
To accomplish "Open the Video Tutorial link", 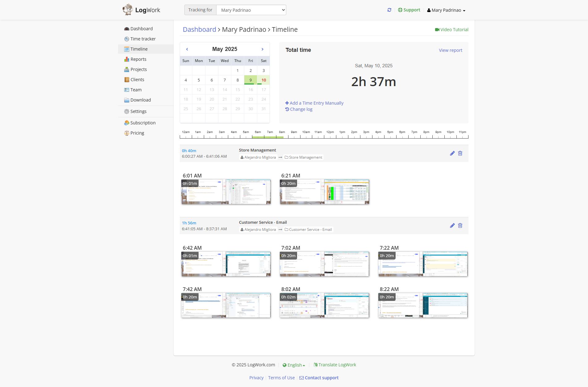I will pyautogui.click(x=451, y=30).
